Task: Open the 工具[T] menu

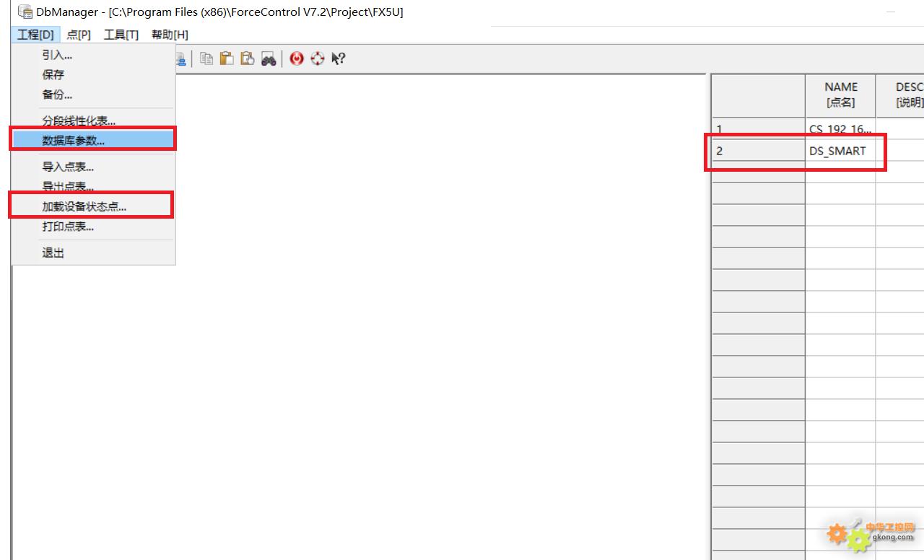Action: [x=121, y=35]
